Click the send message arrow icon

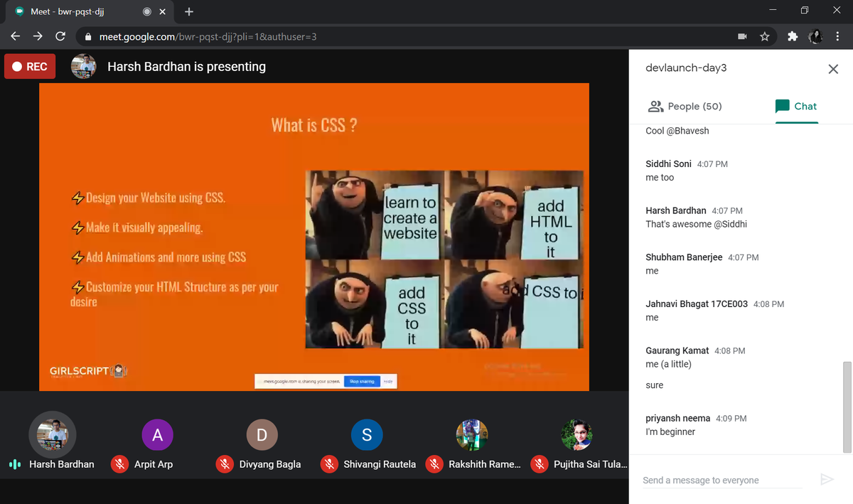827,480
